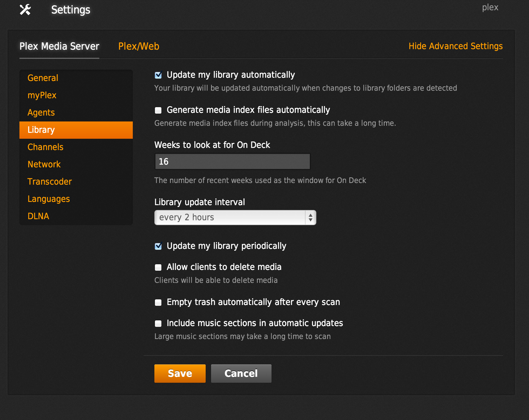Click 'Clients will be able to delete media' text

click(x=216, y=280)
